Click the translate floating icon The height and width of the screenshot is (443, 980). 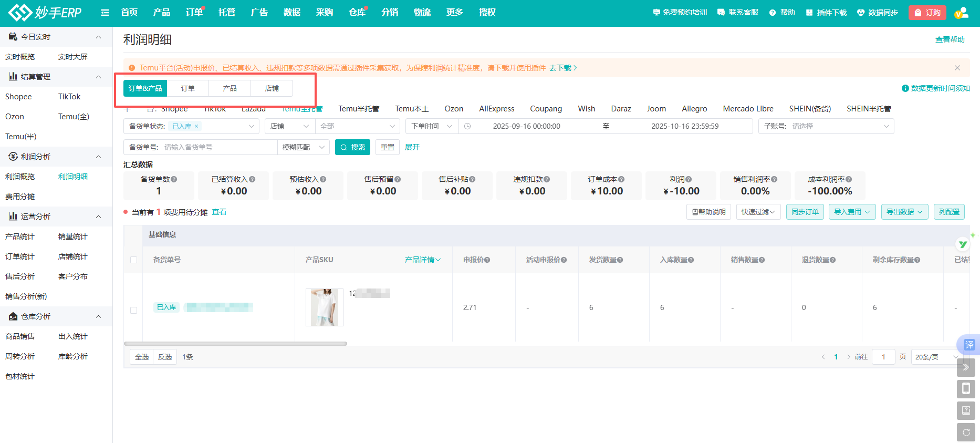tap(969, 345)
